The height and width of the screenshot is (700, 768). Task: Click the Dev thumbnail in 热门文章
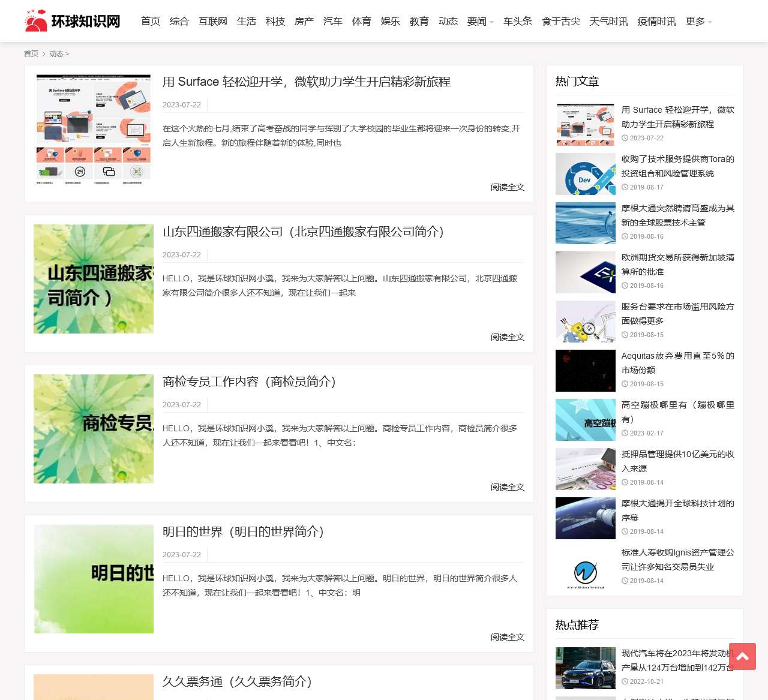point(586,174)
